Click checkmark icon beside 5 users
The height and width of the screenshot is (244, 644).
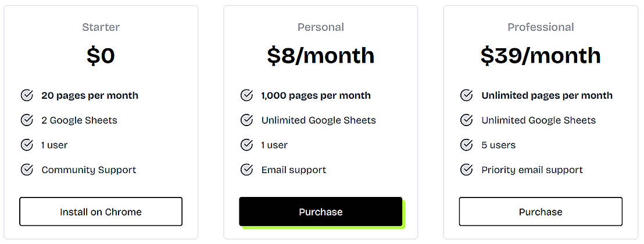pos(466,145)
